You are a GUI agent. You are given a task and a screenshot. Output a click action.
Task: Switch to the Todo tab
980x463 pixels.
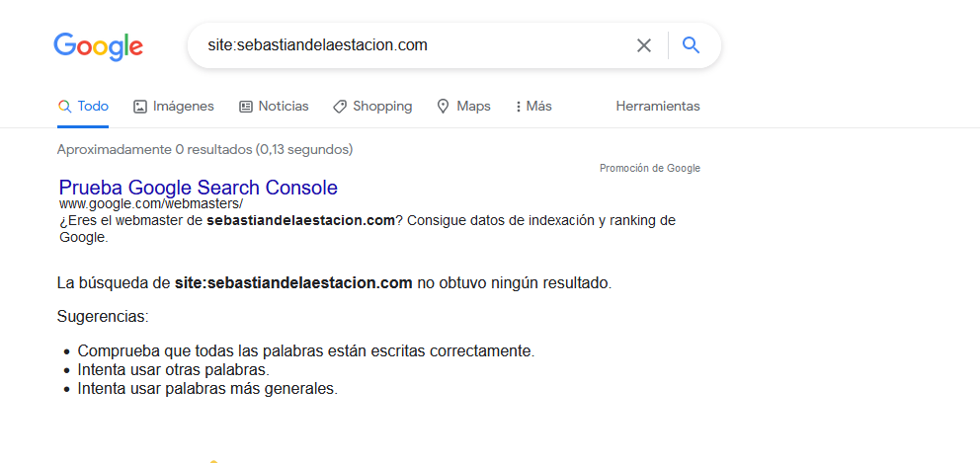coord(83,107)
